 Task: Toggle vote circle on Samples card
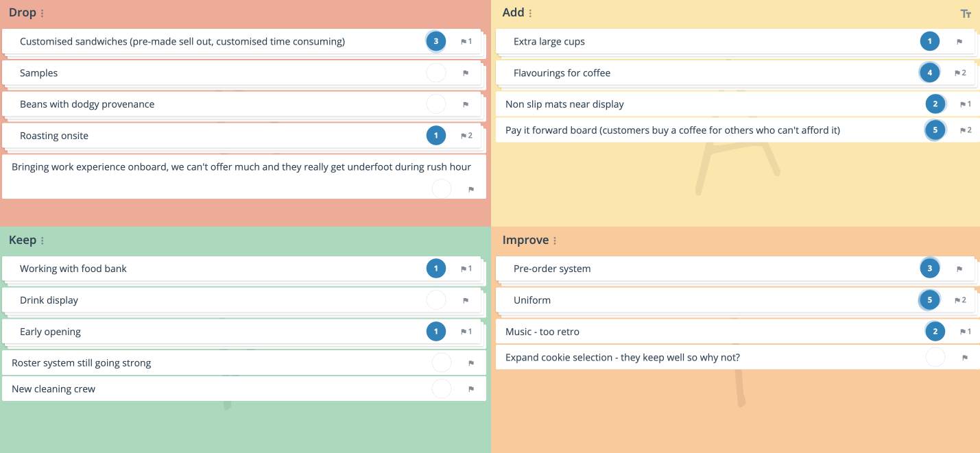436,73
